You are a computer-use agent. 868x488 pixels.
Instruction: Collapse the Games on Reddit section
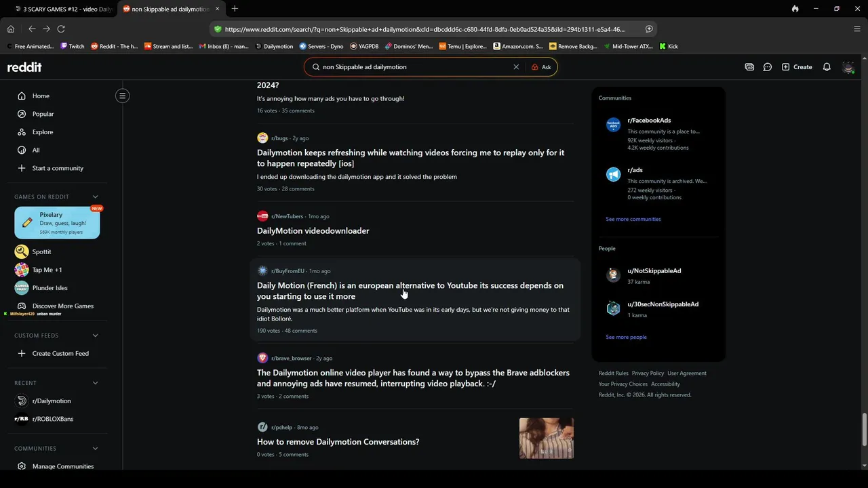[x=95, y=197]
